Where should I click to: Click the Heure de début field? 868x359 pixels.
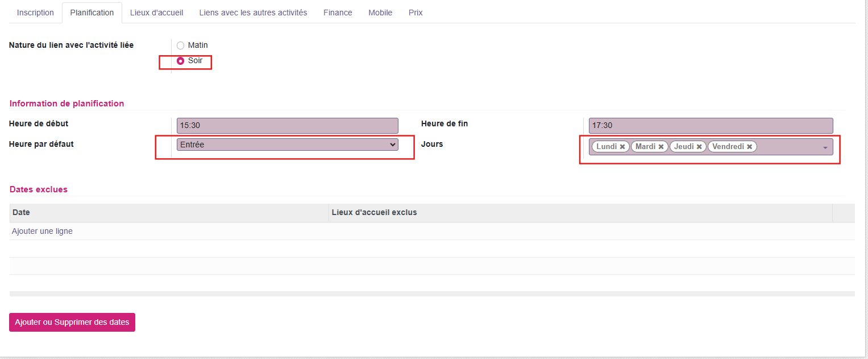(x=287, y=126)
